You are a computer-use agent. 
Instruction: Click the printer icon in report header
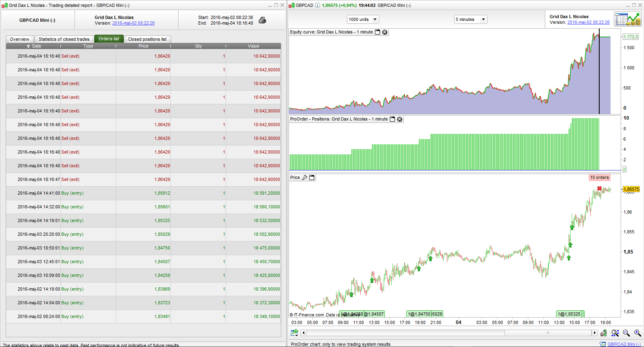click(262, 20)
